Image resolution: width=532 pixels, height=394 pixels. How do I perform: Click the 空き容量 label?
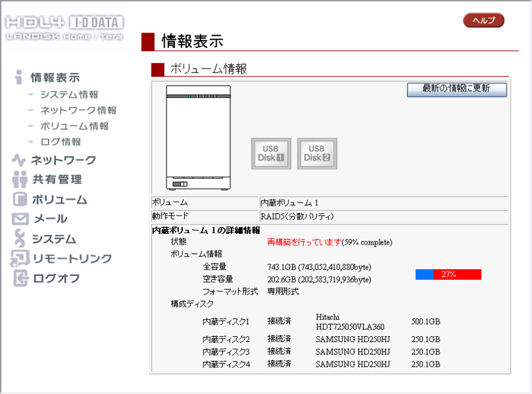coord(218,279)
